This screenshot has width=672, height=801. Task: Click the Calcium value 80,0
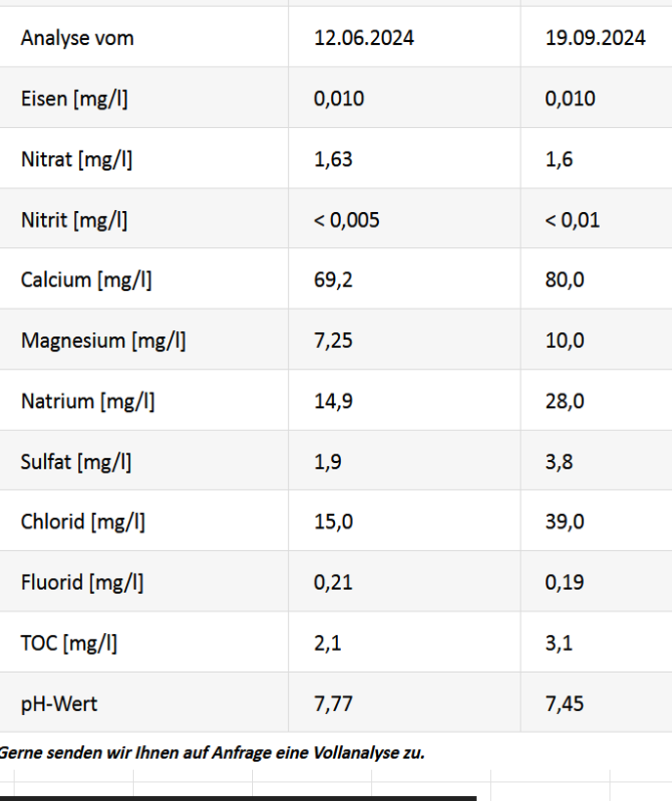point(565,280)
